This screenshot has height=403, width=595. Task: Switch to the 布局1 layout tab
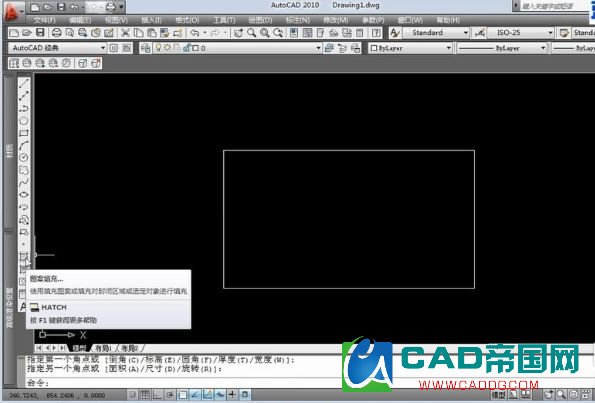point(102,348)
